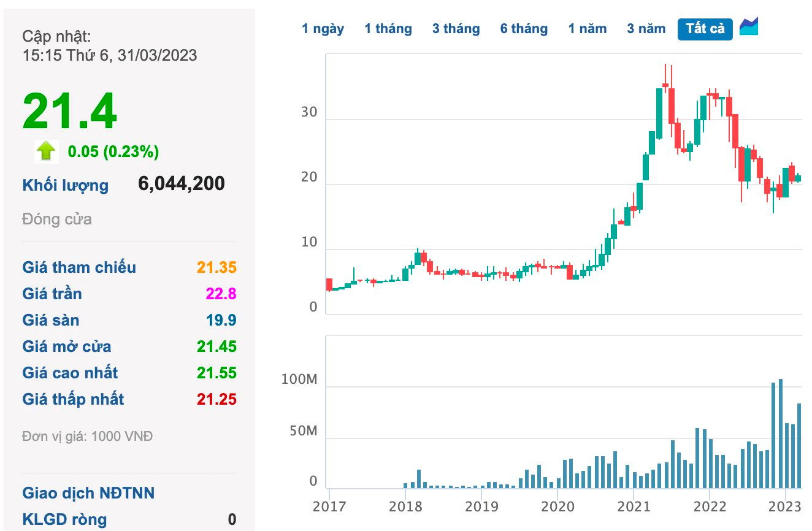The height and width of the screenshot is (531, 812).
Task: Show the '3 tháng' chart period
Action: click(456, 29)
